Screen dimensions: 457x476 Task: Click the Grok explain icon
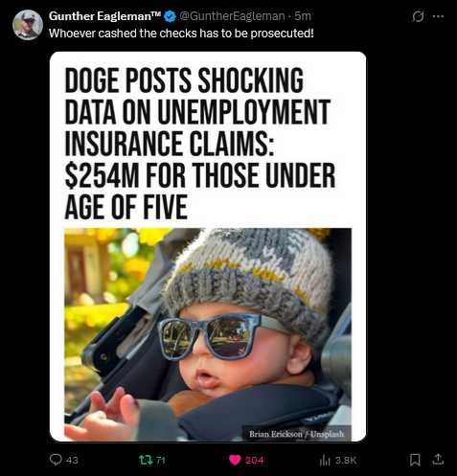[x=418, y=16]
